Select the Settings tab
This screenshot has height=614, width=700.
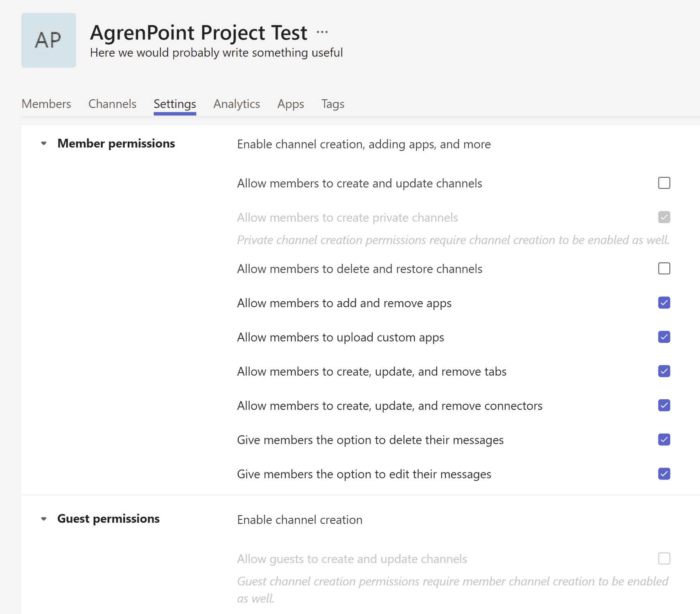175,104
